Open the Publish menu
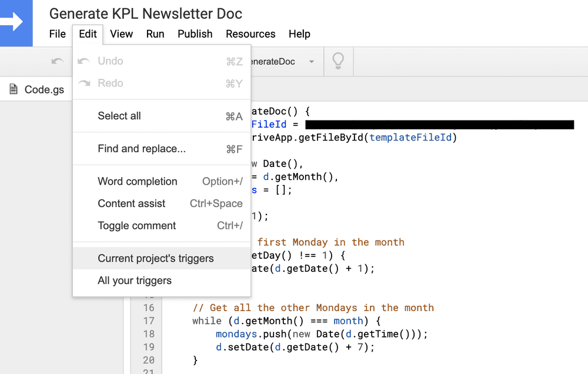Viewport: 588px width, 374px height. click(x=195, y=34)
